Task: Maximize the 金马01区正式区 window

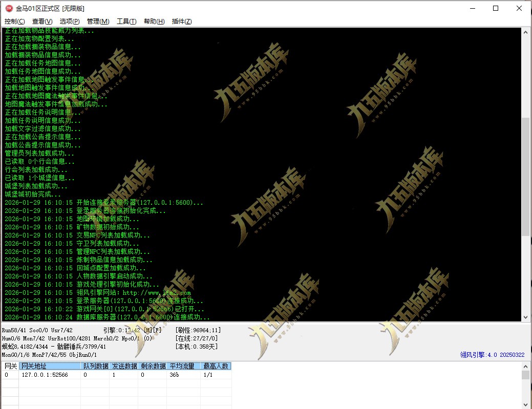Action: pos(496,9)
